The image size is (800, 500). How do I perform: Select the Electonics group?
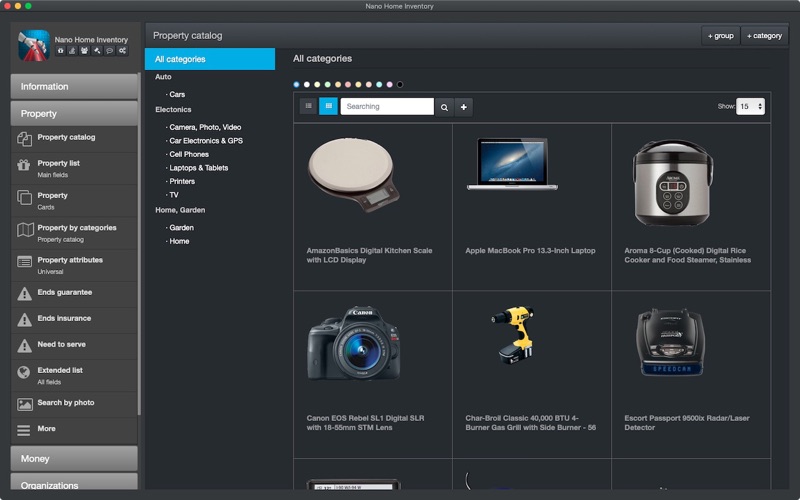(x=173, y=110)
